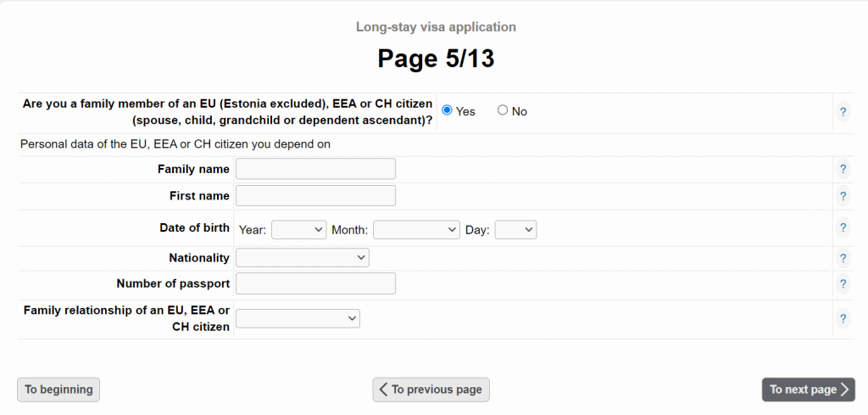Focus the First name text field
Image resolution: width=868 pixels, height=415 pixels.
(315, 196)
